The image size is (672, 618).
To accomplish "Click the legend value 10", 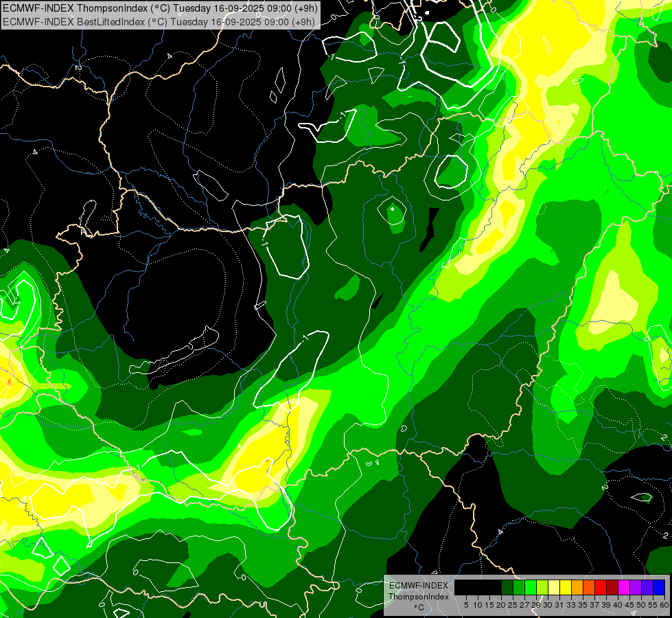I will tap(478, 605).
